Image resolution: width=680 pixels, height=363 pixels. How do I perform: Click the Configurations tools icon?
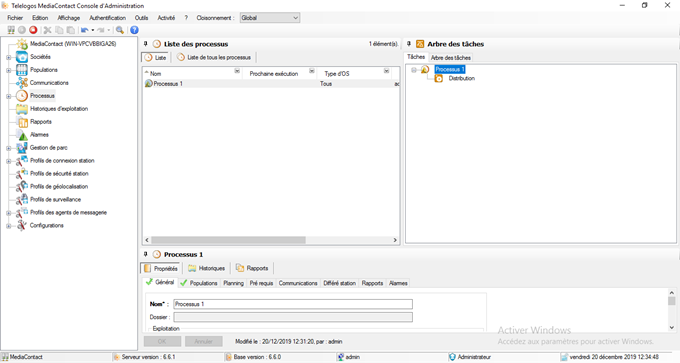22,226
